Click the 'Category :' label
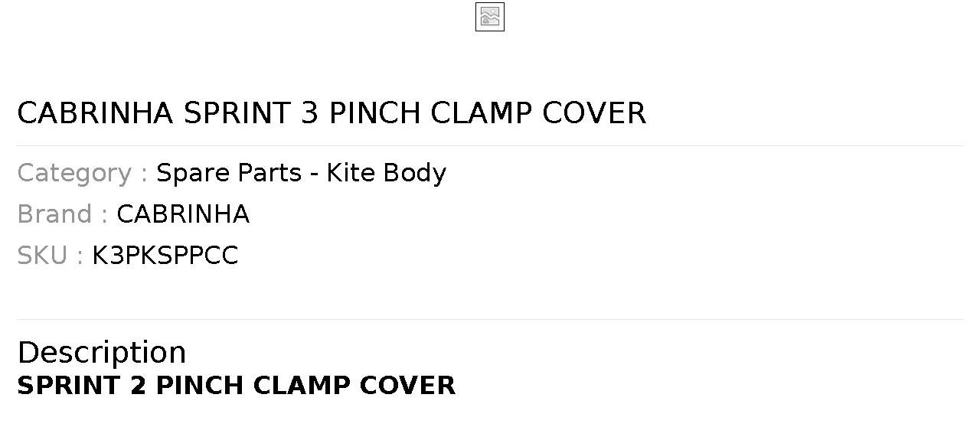Screen dimensions: 980x427 [x=83, y=174]
